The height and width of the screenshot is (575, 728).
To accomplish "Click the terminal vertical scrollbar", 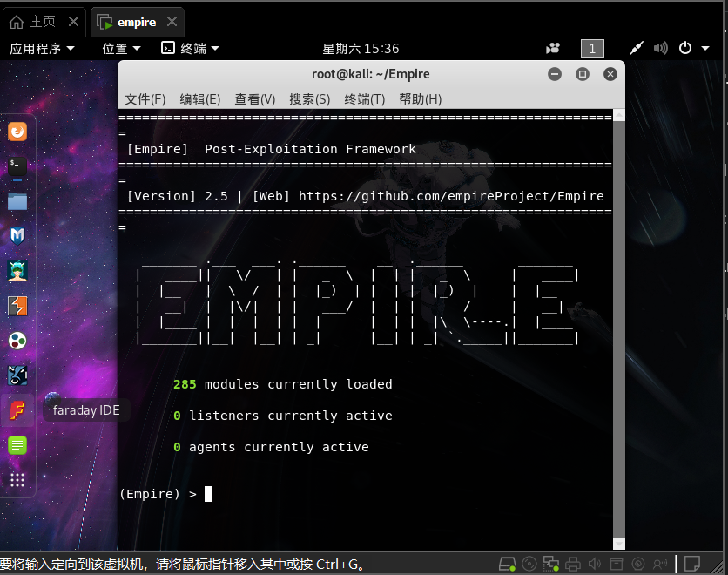I will [x=619, y=328].
